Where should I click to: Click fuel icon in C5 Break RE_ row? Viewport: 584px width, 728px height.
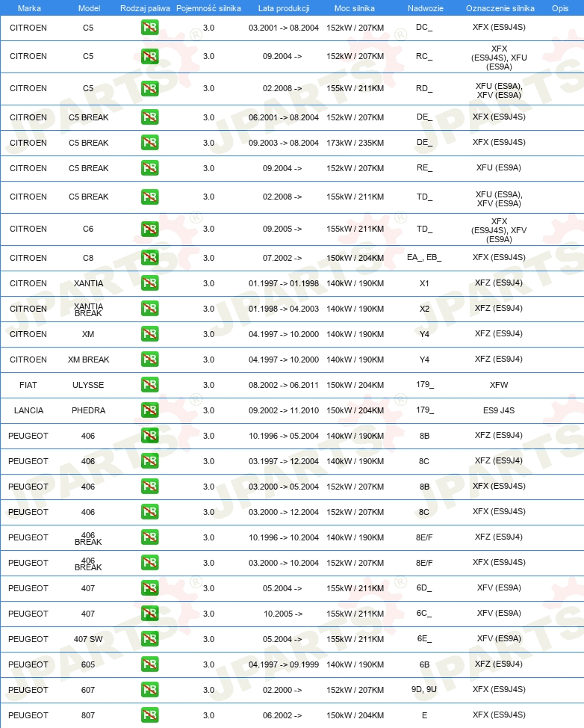[150, 168]
